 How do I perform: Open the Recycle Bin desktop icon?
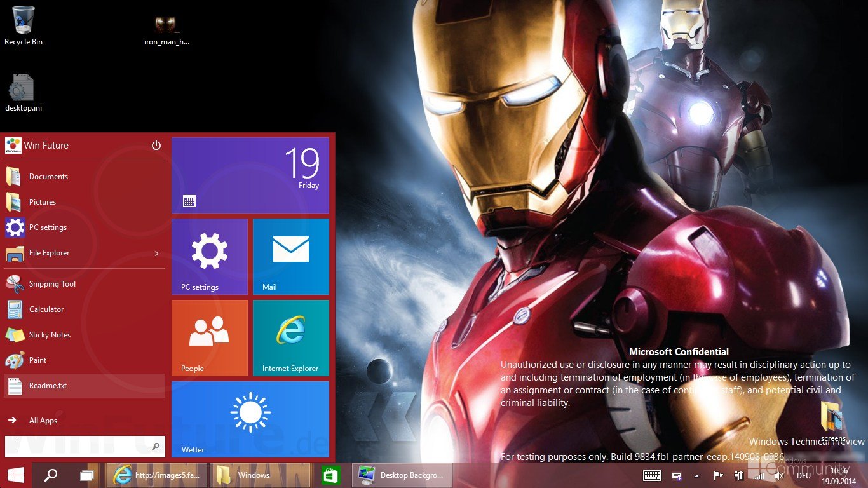tap(24, 25)
